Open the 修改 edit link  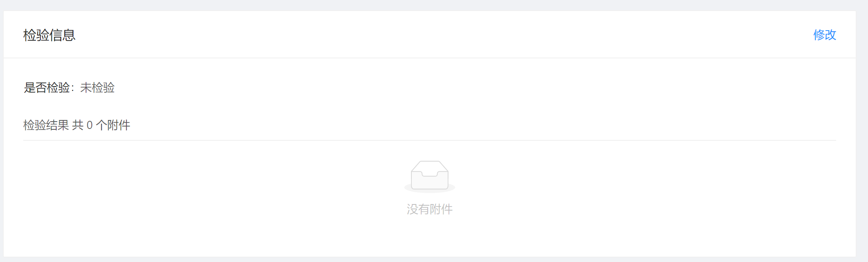click(824, 35)
